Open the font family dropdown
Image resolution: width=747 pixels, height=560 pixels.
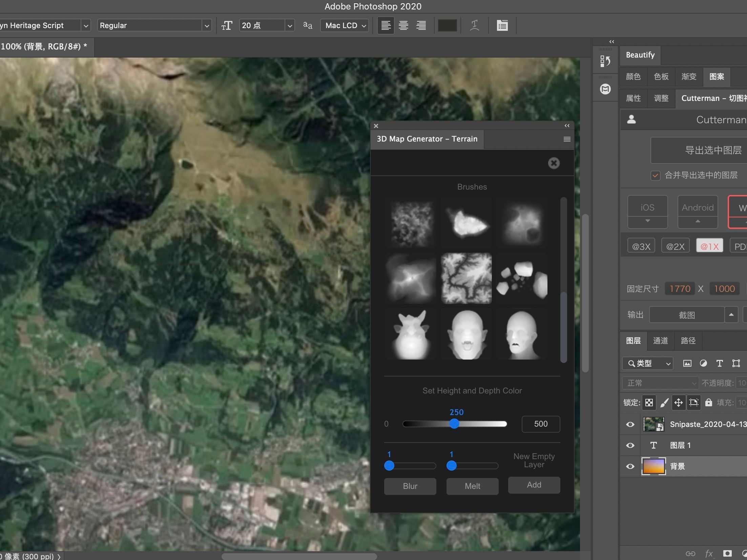(86, 25)
